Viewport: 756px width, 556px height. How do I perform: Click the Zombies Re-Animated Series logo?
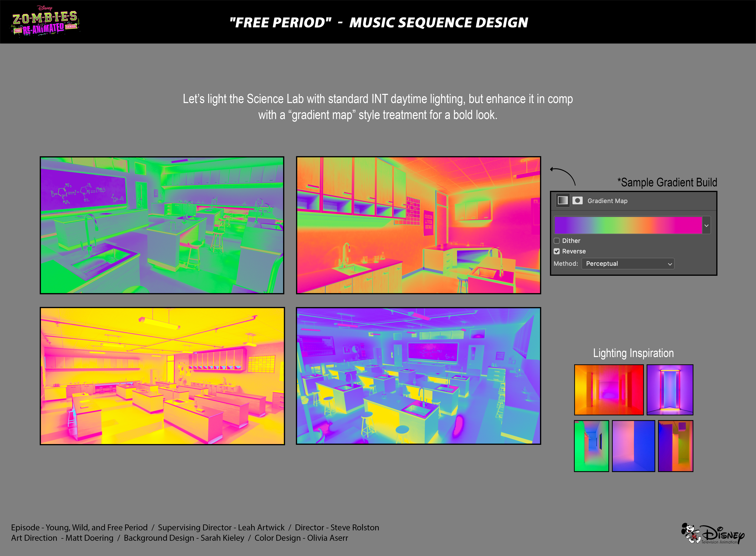(x=45, y=21)
